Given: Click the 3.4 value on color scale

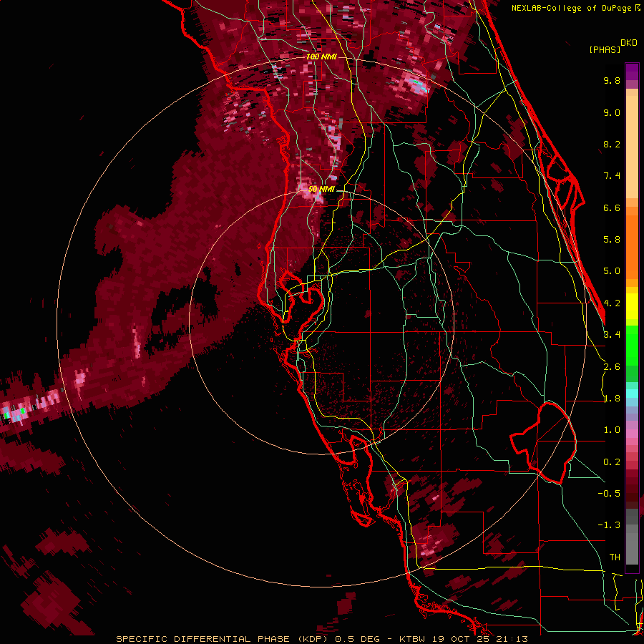Looking at the screenshot, I should pyautogui.click(x=612, y=334).
